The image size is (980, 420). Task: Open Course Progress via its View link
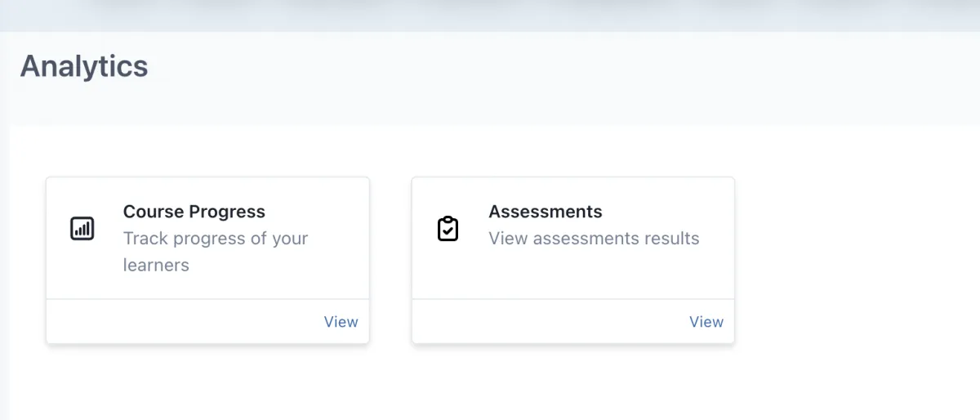[x=341, y=322]
